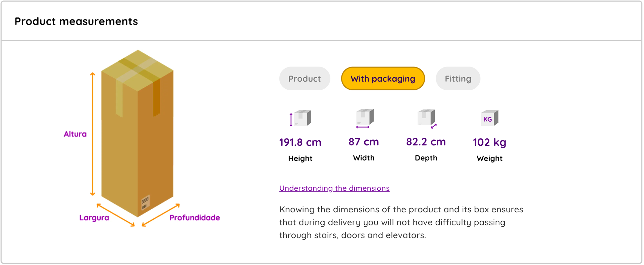Click the 87 cm width value
The height and width of the screenshot is (265, 644).
tap(364, 142)
